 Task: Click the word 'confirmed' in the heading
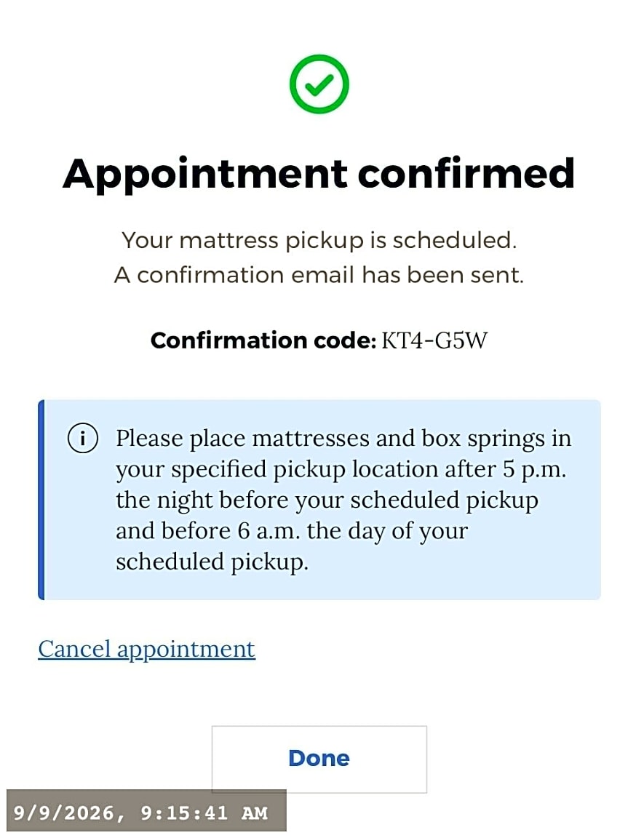[x=466, y=173]
